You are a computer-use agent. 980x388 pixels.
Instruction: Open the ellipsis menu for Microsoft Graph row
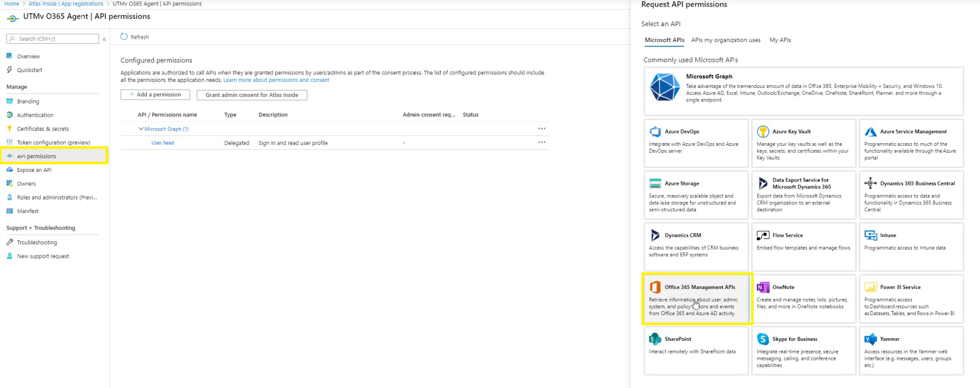(541, 129)
